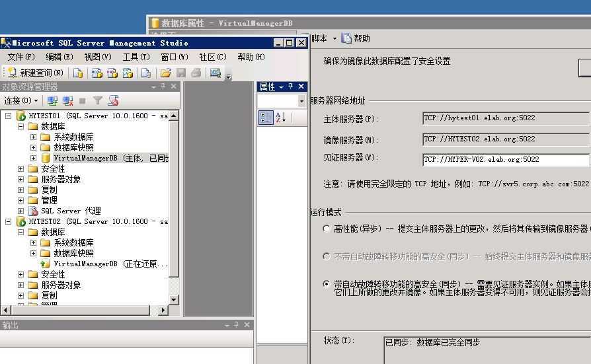
Task: Select VirtualManagerDB (正在还原) under HYTEST02
Action: pos(110,264)
